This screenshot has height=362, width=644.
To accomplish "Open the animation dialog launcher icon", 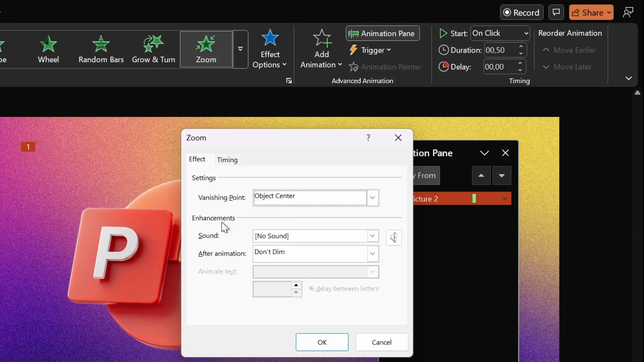I will 289,80.
